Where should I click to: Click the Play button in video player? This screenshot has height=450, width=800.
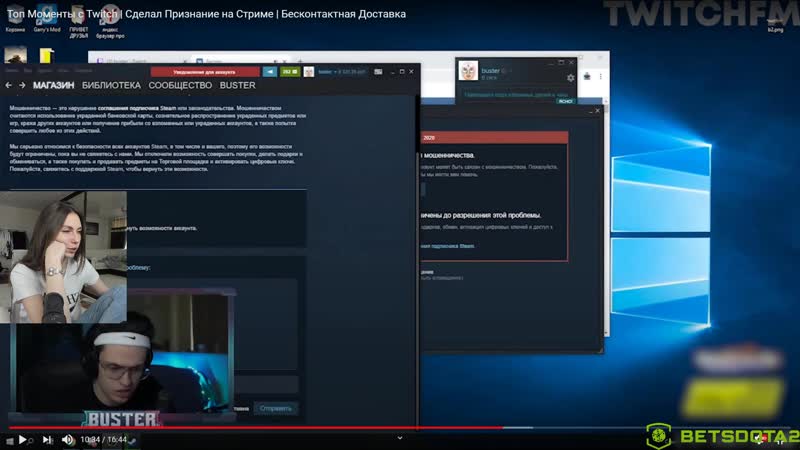[22, 439]
